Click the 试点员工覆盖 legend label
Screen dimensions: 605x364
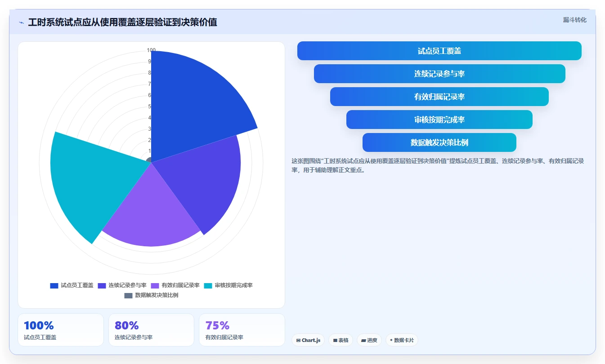coord(77,285)
